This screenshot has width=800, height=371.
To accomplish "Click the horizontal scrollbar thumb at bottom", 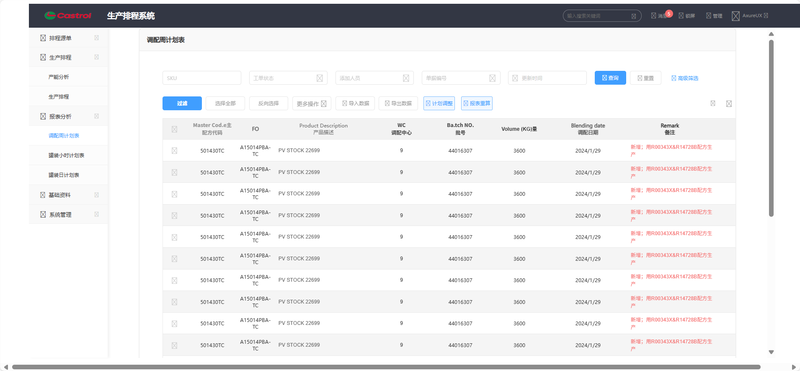I will [x=386, y=366].
